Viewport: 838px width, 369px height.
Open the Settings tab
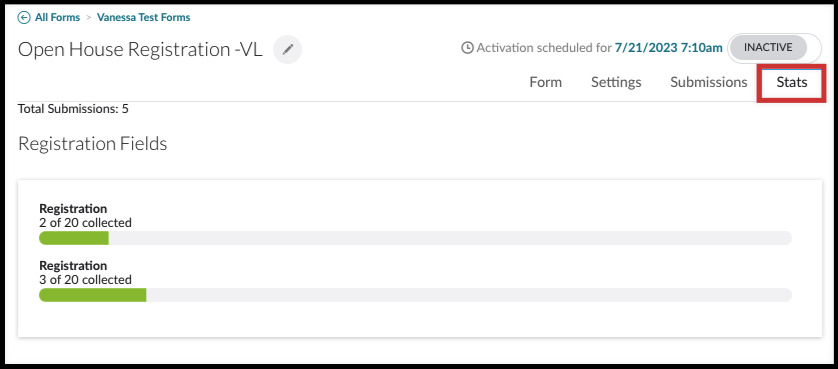click(616, 82)
